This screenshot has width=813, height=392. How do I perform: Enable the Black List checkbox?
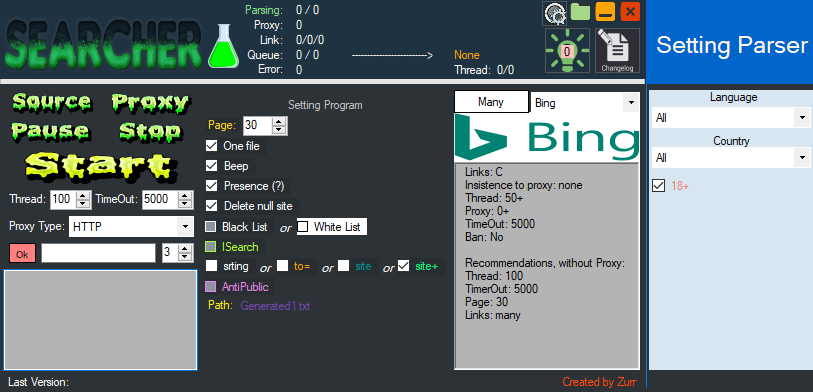coord(211,227)
